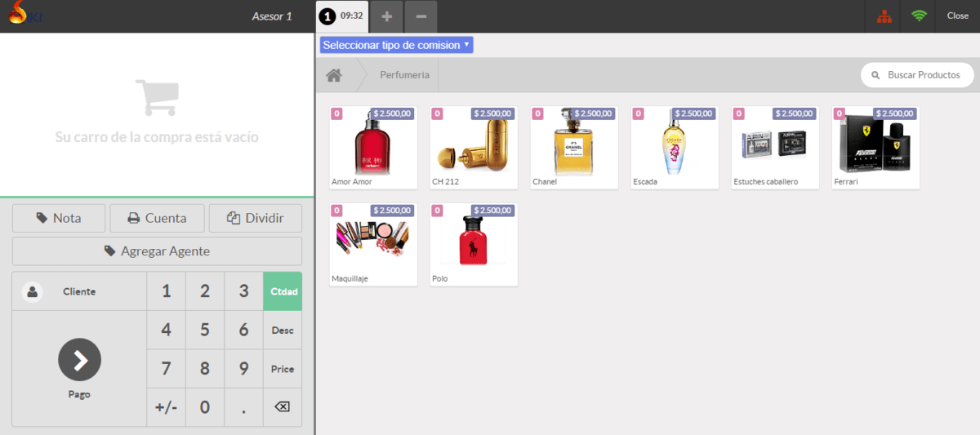Tap the number 5 key
The image size is (980, 435).
205,331
